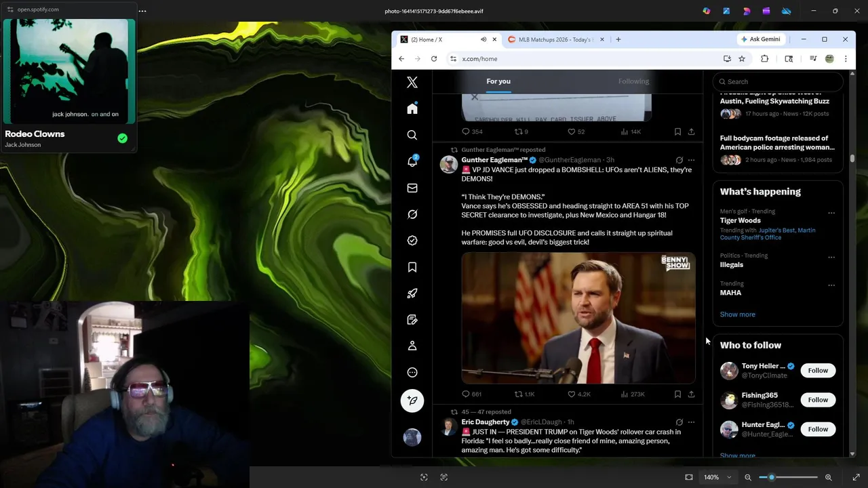Zoom in using photo viewer magnifier plus
This screenshot has width=868, height=488.
click(828, 477)
